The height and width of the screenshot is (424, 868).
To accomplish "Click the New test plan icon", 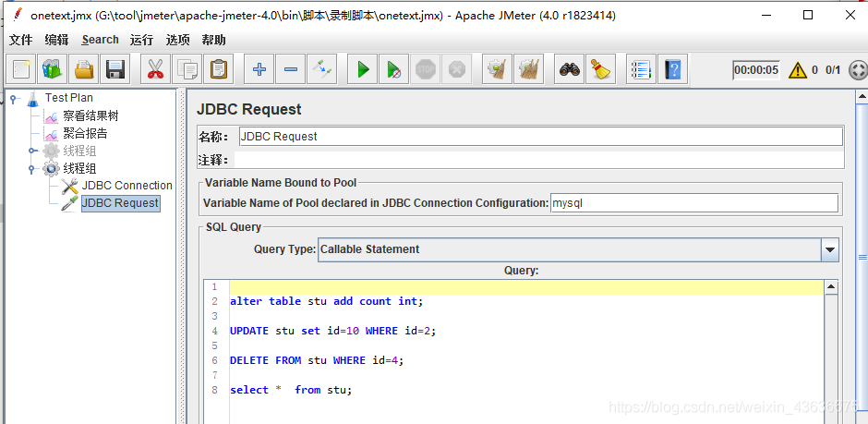I will [x=21, y=70].
